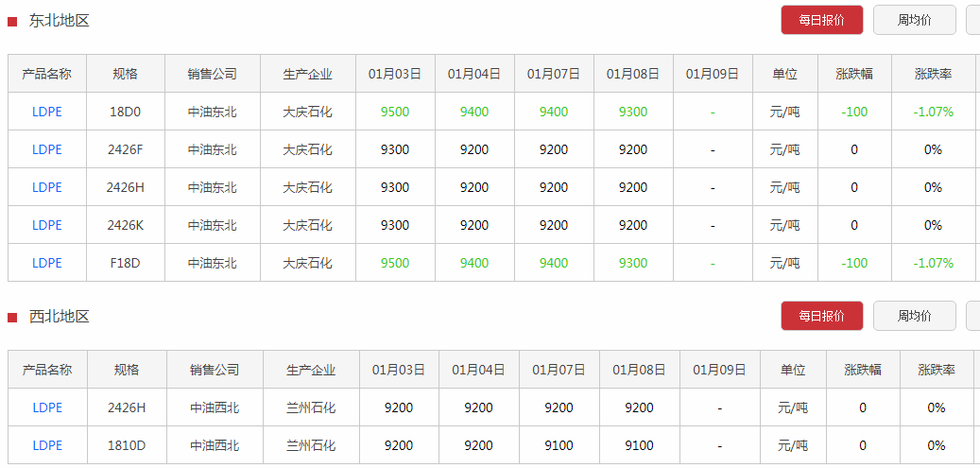Switch to 周均价 in 西北地区 section
The height and width of the screenshot is (468, 980).
[x=915, y=316]
